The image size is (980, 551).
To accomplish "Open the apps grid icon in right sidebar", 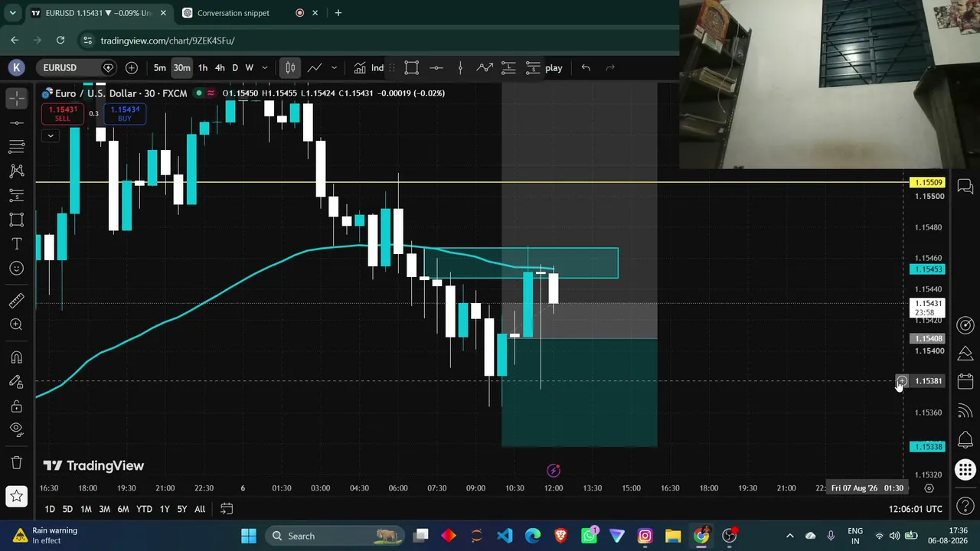I will click(x=965, y=469).
